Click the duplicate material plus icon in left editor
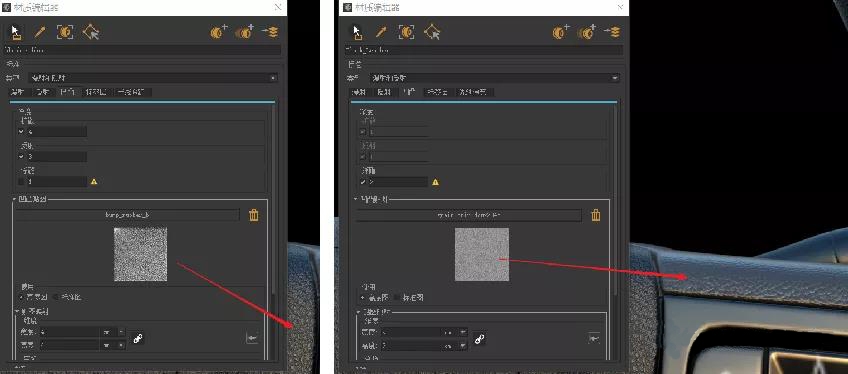The width and height of the screenshot is (848, 374). point(245,32)
